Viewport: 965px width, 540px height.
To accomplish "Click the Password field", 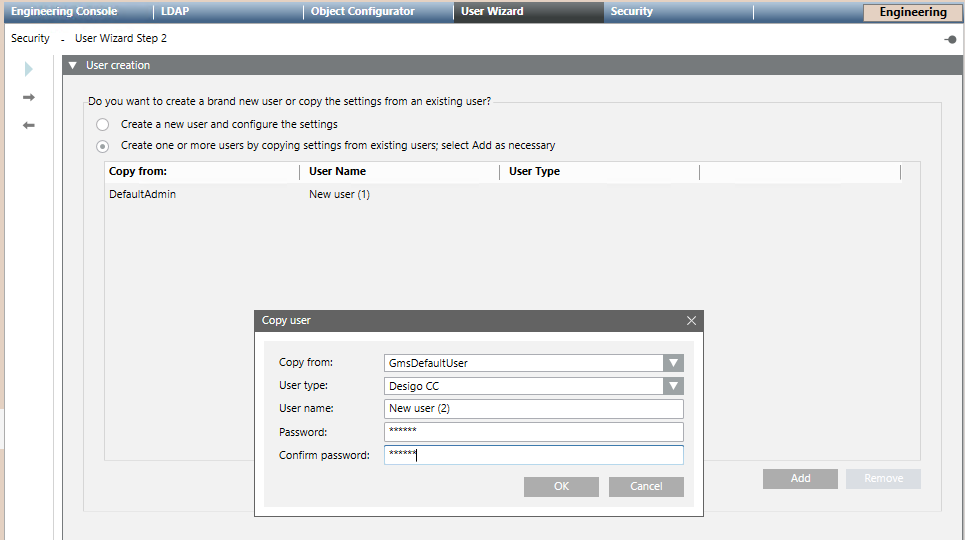I will point(533,432).
